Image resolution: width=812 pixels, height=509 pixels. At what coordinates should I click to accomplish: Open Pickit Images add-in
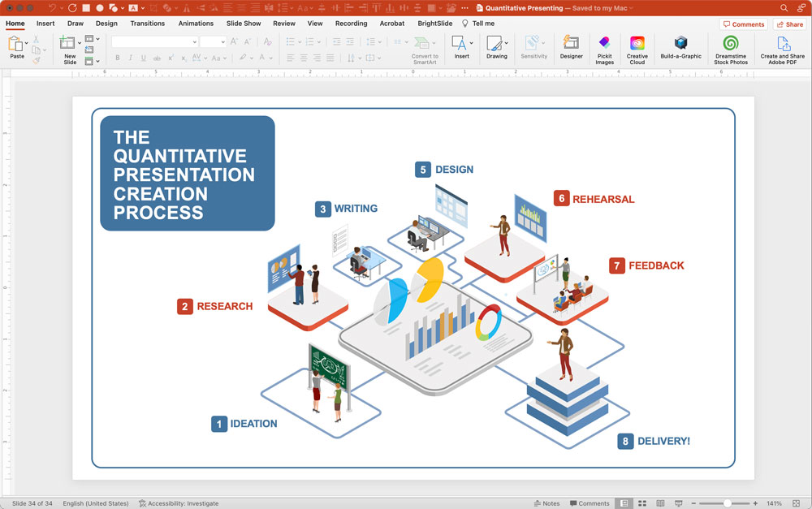(x=604, y=50)
